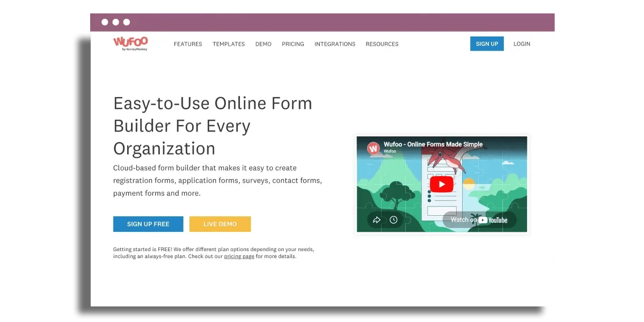Click the Wufoo channel name under video title

tap(390, 151)
